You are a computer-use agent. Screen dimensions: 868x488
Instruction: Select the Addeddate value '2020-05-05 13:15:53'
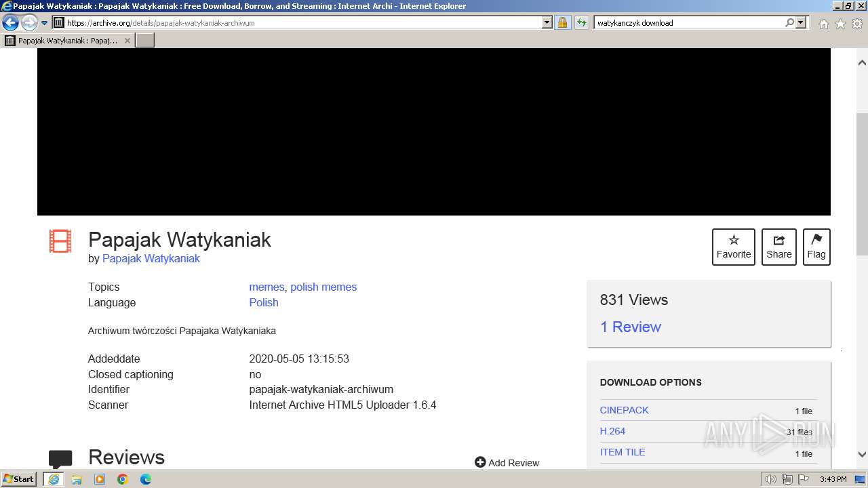coord(299,359)
